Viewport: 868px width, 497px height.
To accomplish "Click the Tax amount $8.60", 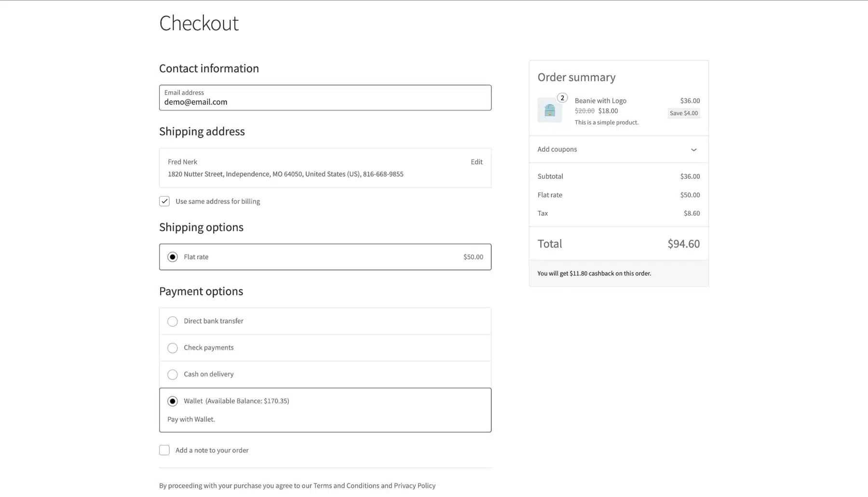I will (692, 213).
